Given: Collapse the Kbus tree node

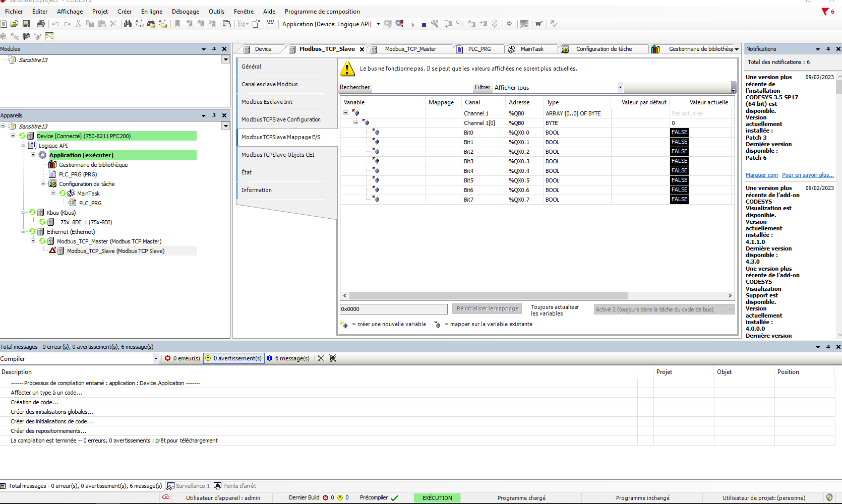Looking at the screenshot, I should click(x=23, y=212).
